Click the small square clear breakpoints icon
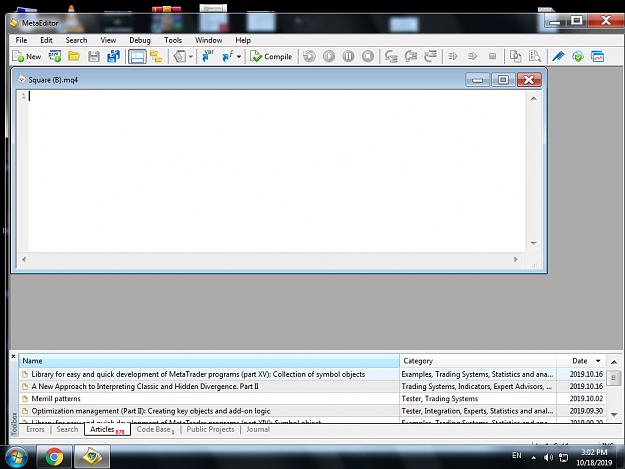The width and height of the screenshot is (625, 469). (x=492, y=57)
